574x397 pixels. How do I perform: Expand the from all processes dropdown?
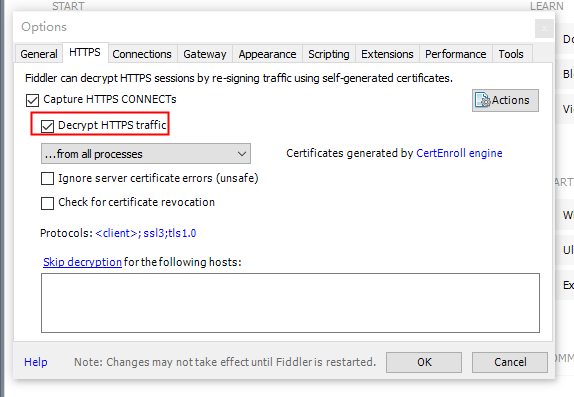point(146,154)
